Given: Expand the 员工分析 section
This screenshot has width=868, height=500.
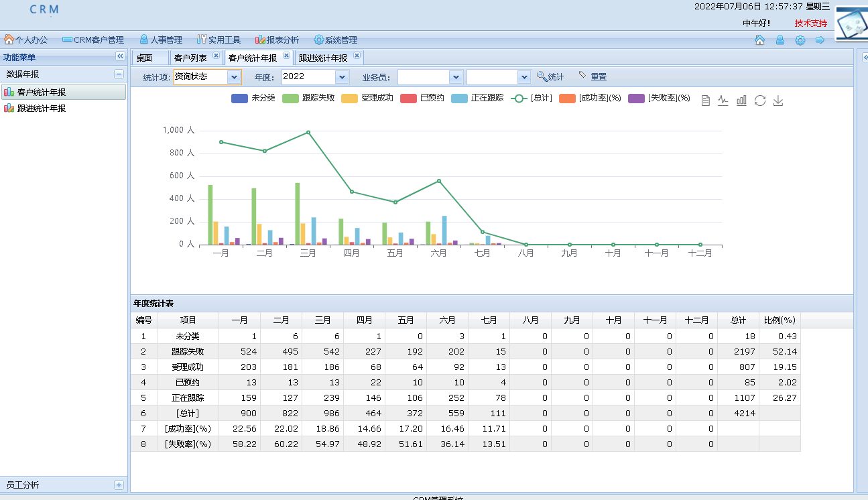Looking at the screenshot, I should pos(119,485).
